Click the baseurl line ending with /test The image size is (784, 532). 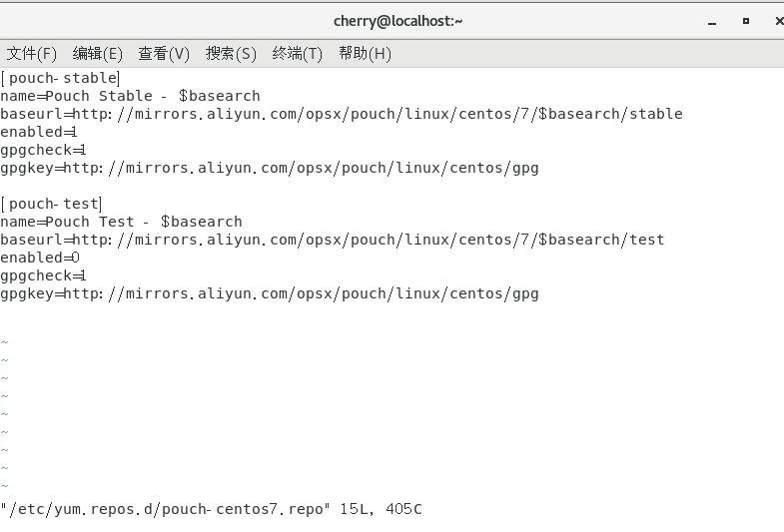[x=333, y=240]
